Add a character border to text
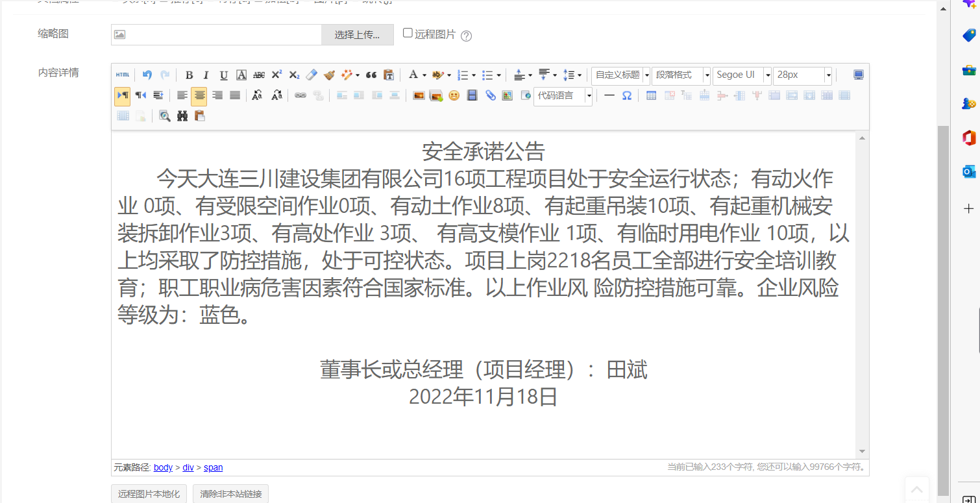The image size is (980, 503). [241, 75]
